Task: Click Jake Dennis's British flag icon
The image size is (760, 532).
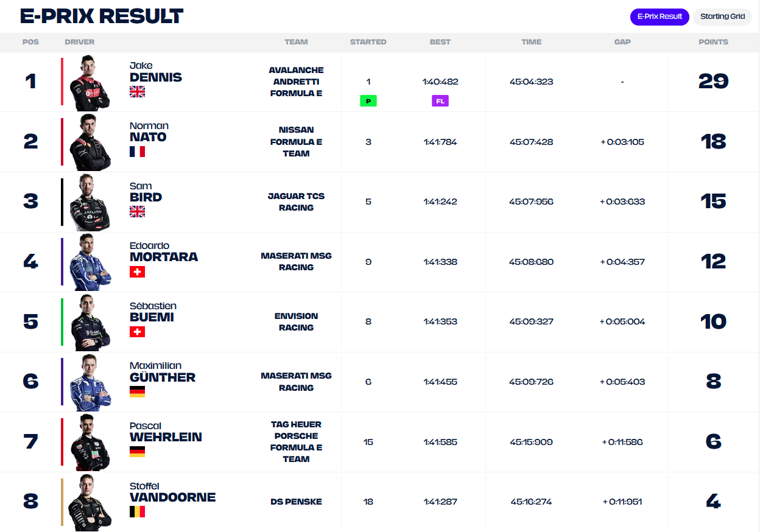Action: (138, 92)
